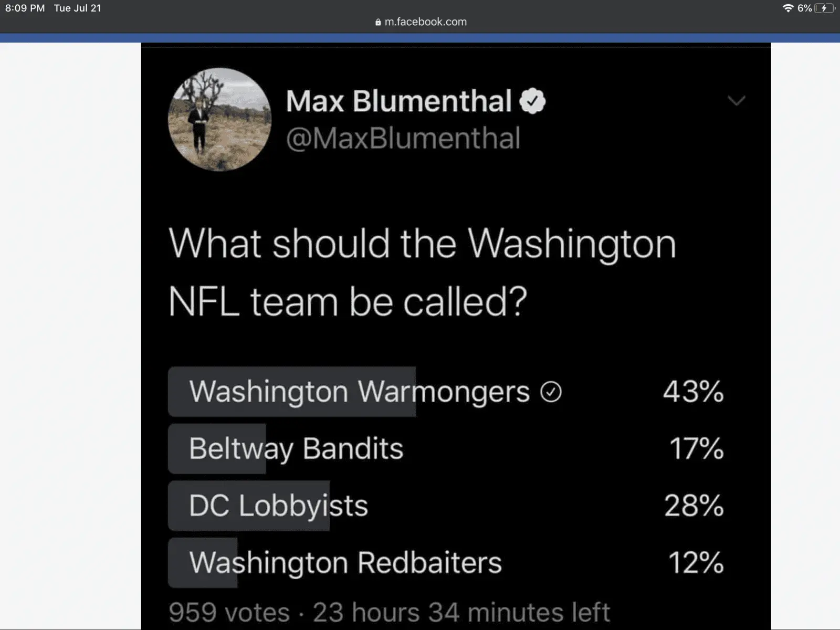840x630 pixels.
Task: Click the 8:09 PM clock
Action: (x=25, y=8)
